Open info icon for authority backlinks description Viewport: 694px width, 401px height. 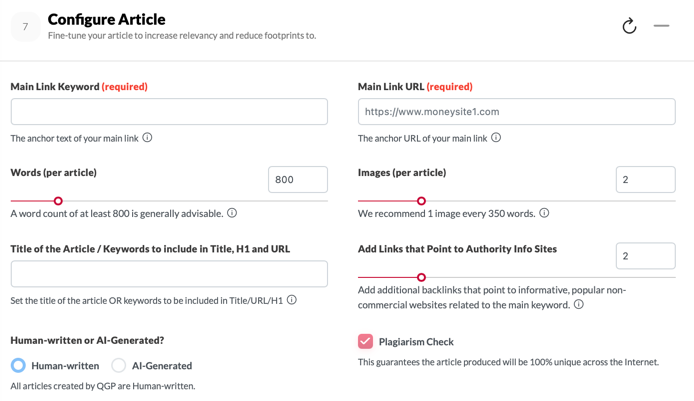(579, 305)
